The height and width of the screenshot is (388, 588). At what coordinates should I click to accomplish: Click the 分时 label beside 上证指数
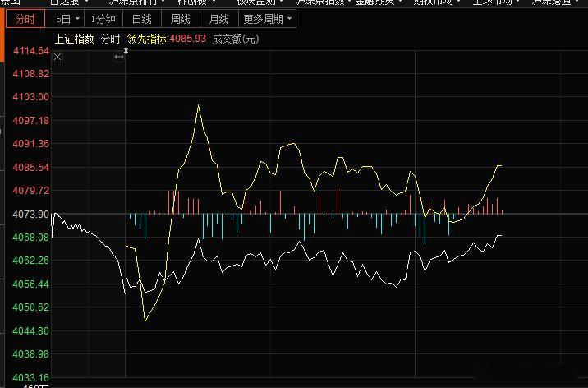click(110, 39)
